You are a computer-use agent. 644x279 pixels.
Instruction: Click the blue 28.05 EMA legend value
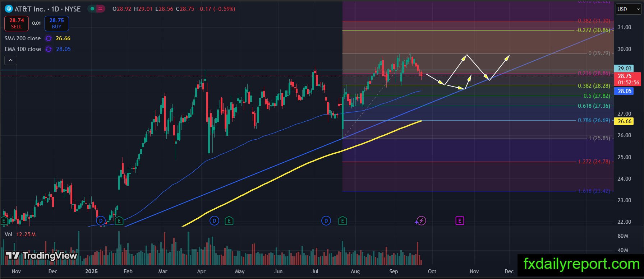(x=64, y=49)
